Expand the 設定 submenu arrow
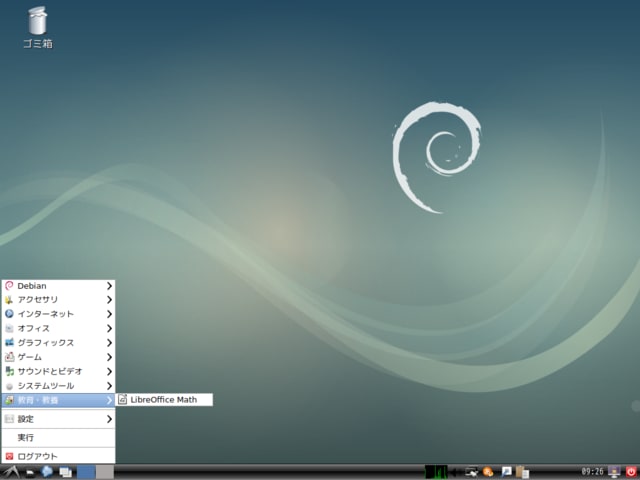 (109, 419)
